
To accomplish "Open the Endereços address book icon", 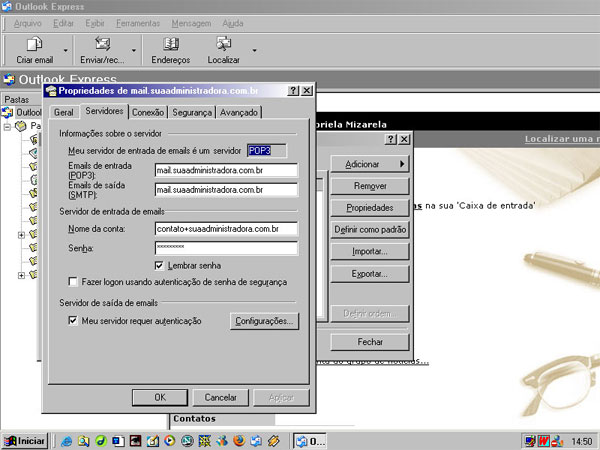I will 171,44.
